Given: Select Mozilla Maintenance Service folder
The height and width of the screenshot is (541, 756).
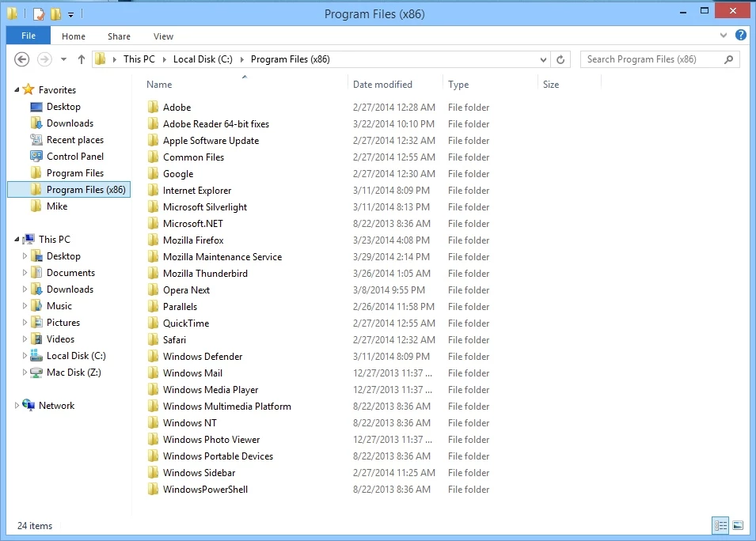Looking at the screenshot, I should [x=222, y=257].
